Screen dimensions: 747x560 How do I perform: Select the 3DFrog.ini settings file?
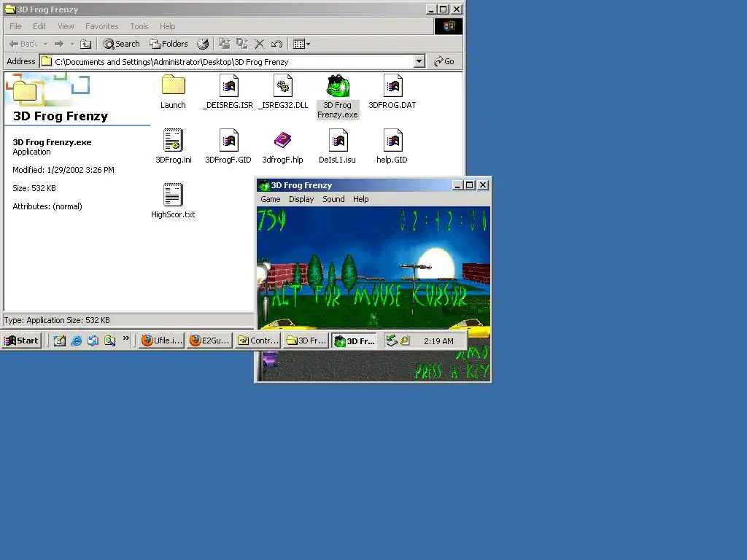tap(174, 146)
